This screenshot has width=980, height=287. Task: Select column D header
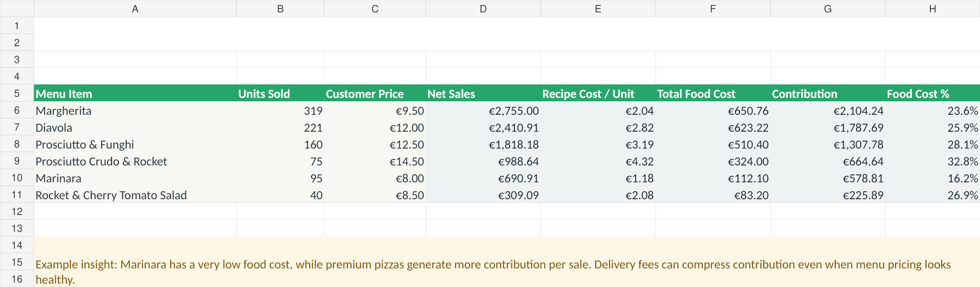coord(483,8)
